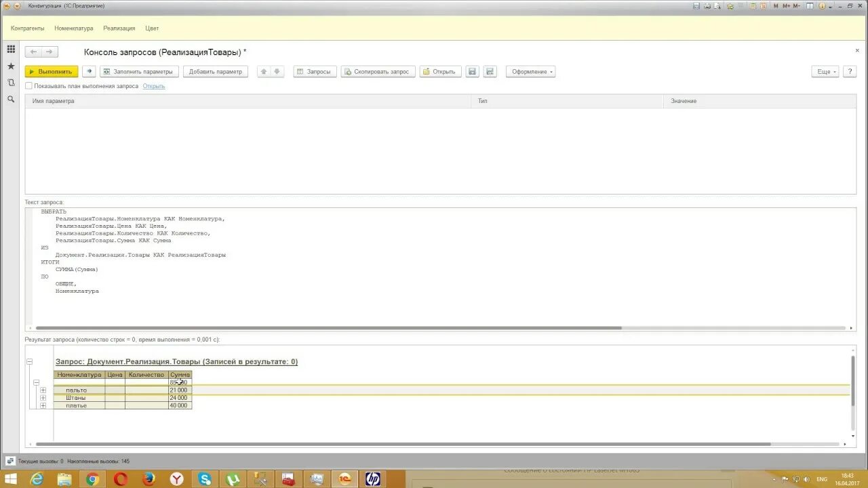Enable 'Показывать план выполнения запроса' checkbox
Viewport: 868px width, 488px height.
[x=28, y=86]
